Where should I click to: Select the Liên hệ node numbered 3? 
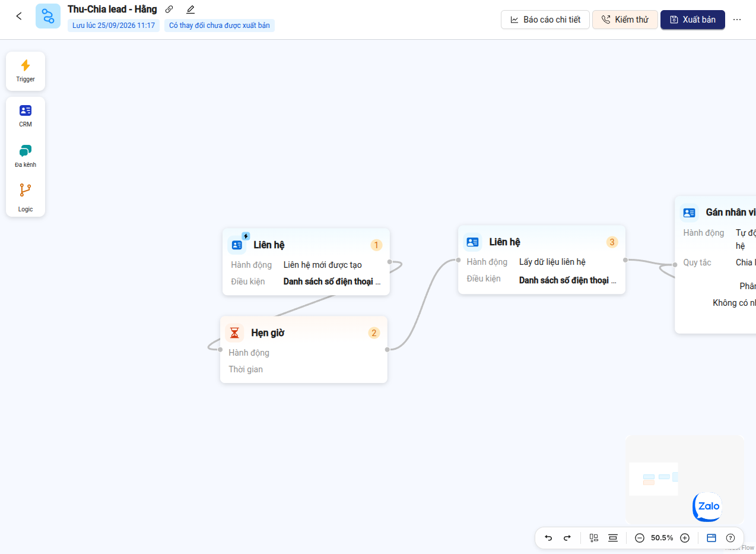[542, 259]
